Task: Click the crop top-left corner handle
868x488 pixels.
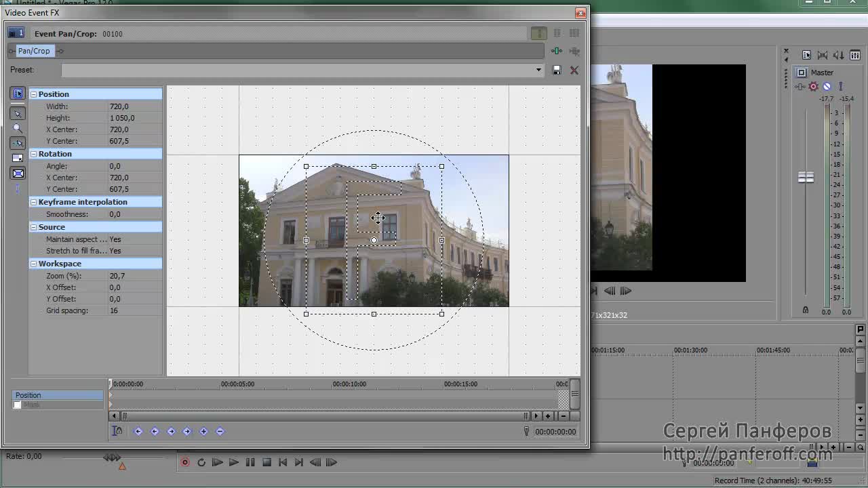Action: [306, 166]
